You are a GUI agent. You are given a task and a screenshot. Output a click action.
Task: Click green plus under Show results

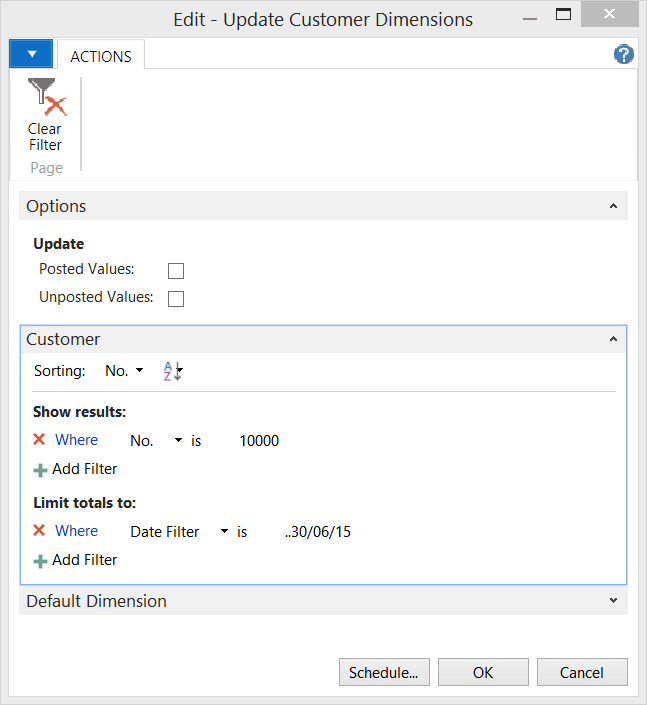(40, 470)
